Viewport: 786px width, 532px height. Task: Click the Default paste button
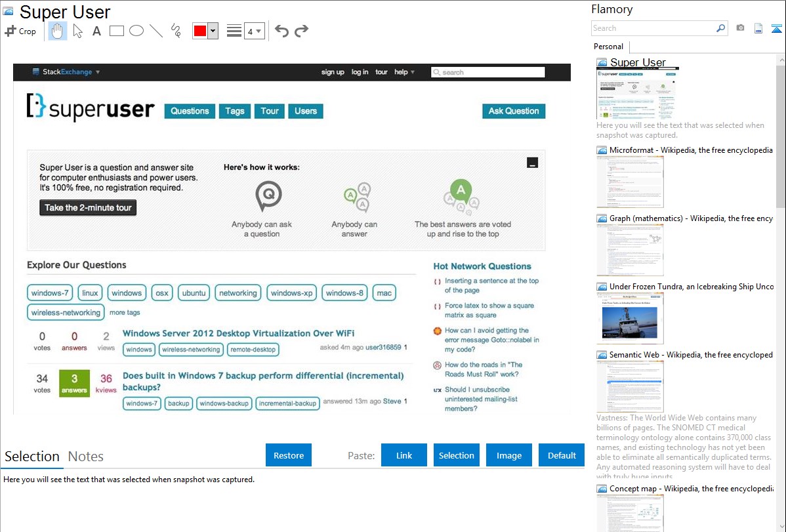coord(562,455)
